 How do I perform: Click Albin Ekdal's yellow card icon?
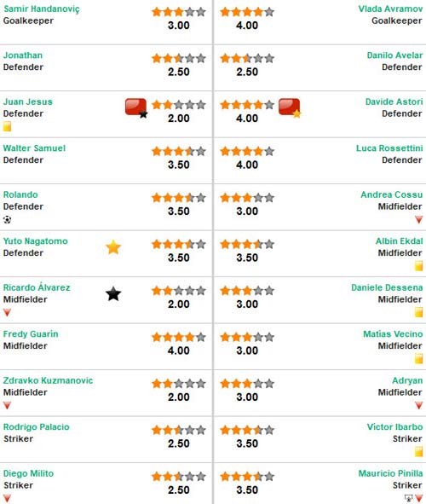point(418,266)
